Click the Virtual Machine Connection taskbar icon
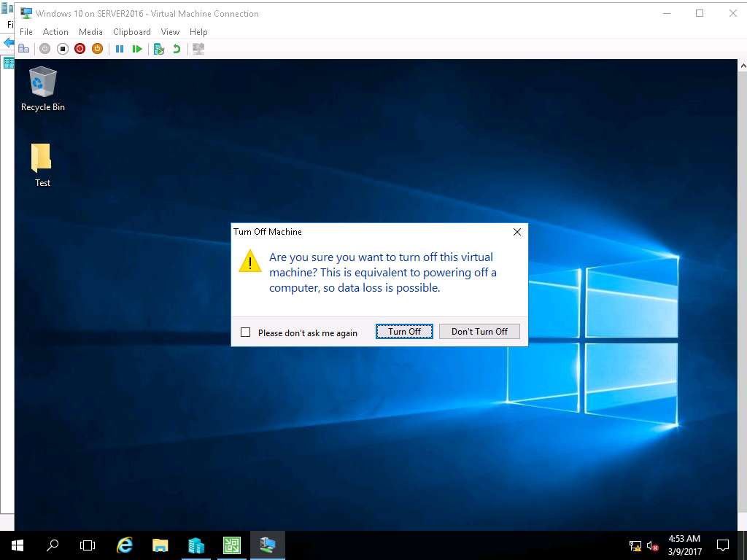The width and height of the screenshot is (747, 560). coord(267,545)
